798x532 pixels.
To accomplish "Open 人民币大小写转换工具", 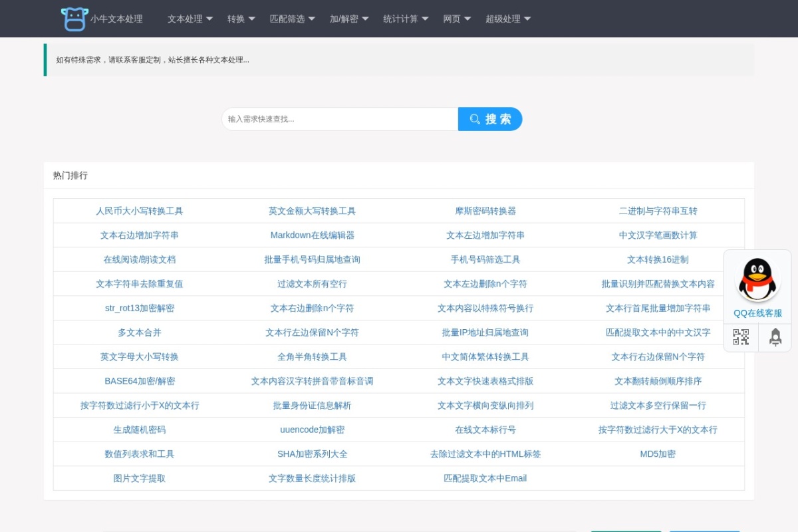I will click(140, 211).
